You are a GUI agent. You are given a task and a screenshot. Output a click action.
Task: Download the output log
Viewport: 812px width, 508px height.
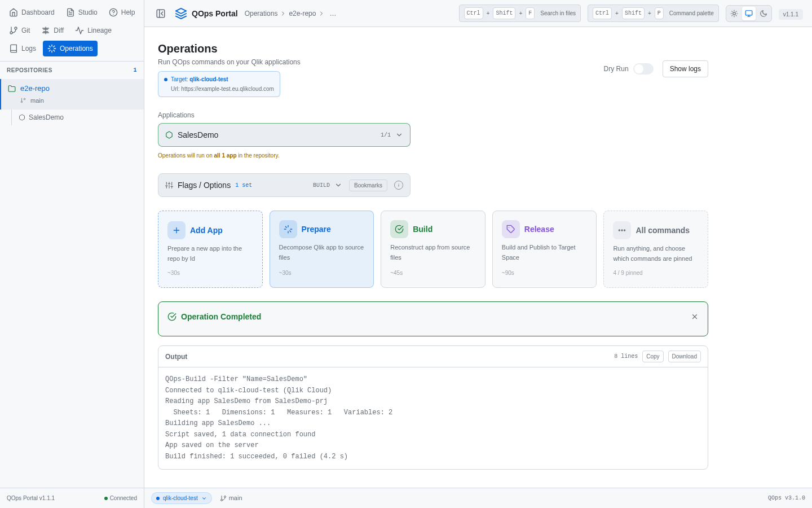tap(685, 357)
